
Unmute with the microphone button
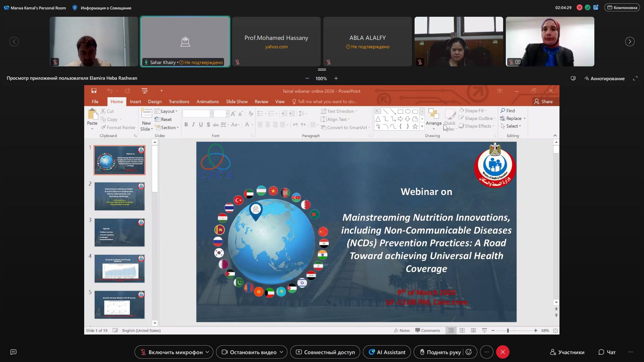point(171,352)
